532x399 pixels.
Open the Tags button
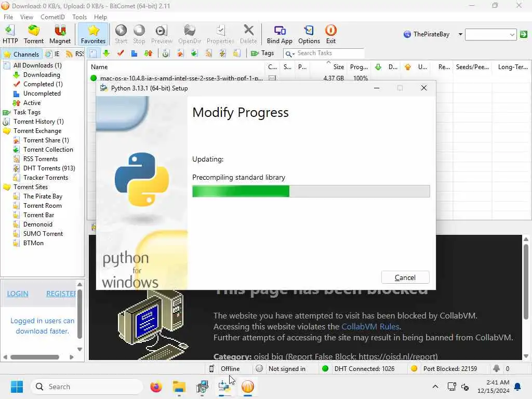click(262, 54)
